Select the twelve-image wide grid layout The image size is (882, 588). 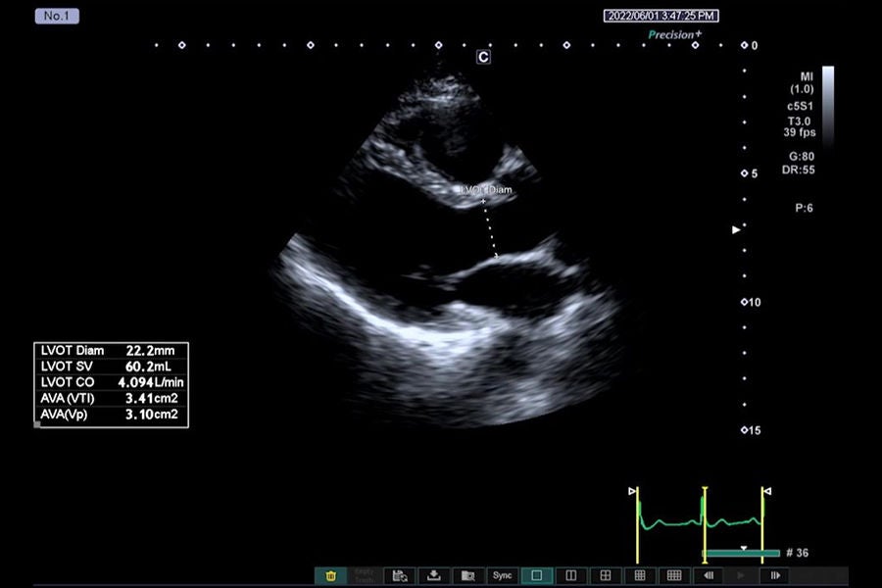[x=674, y=575]
